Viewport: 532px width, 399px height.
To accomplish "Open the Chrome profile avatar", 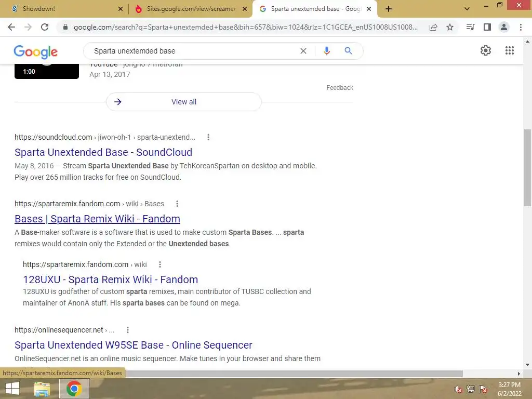I will coord(504,27).
